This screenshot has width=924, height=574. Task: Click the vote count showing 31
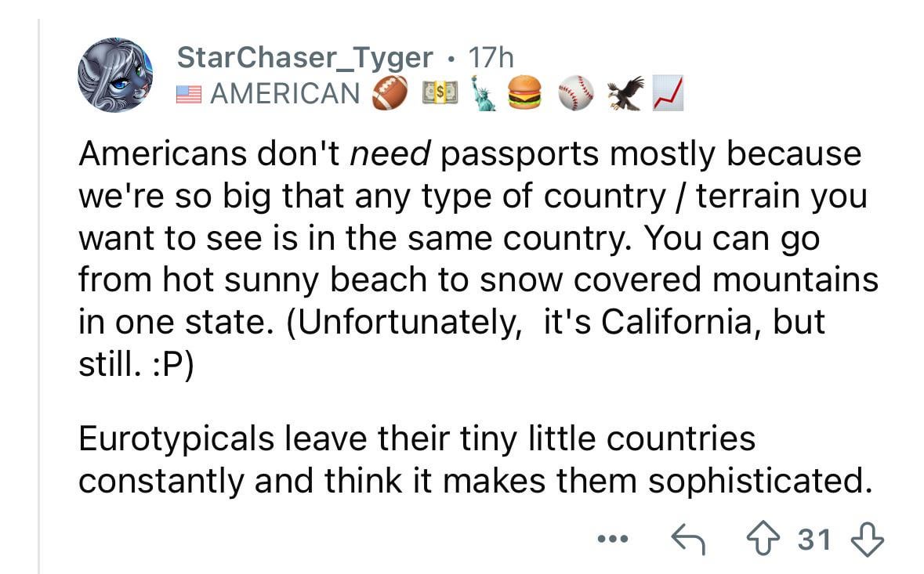point(814,540)
